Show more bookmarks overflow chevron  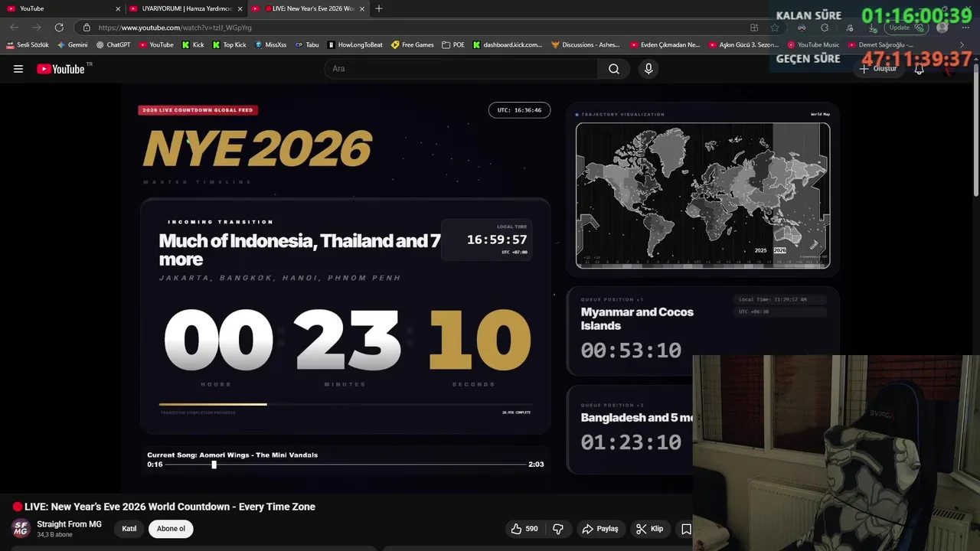[962, 45]
